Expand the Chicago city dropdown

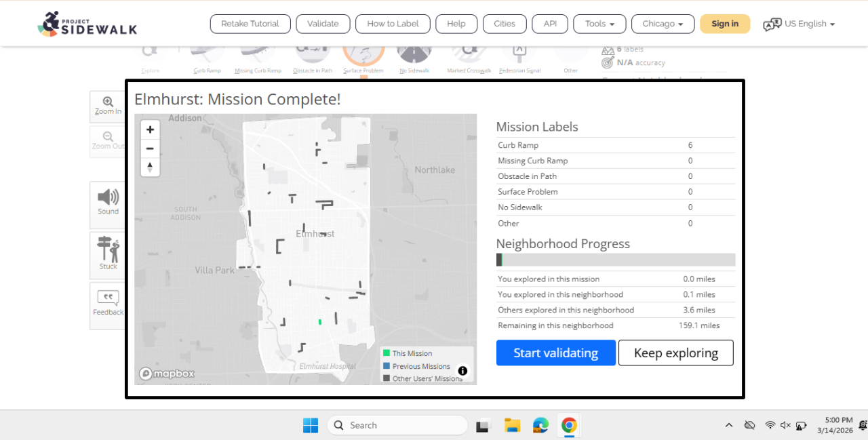tap(663, 24)
